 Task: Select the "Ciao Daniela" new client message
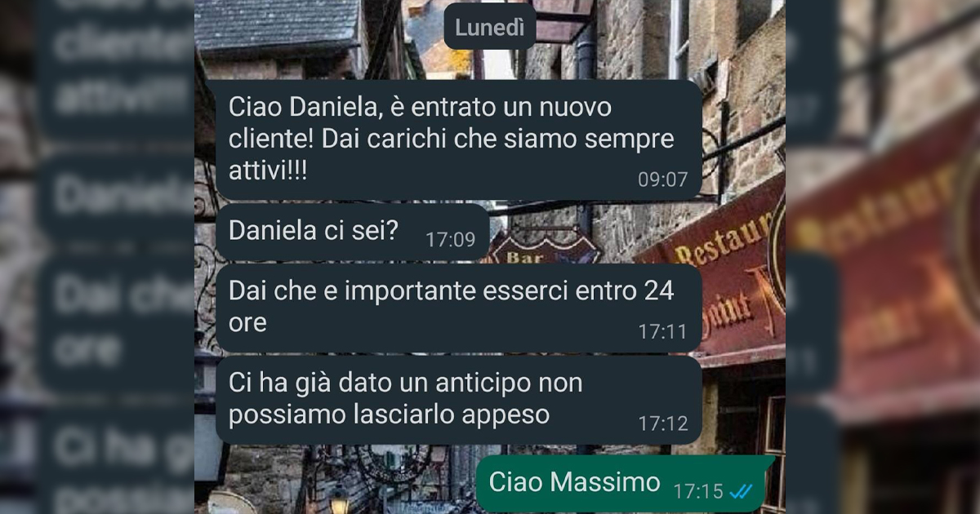click(458, 140)
